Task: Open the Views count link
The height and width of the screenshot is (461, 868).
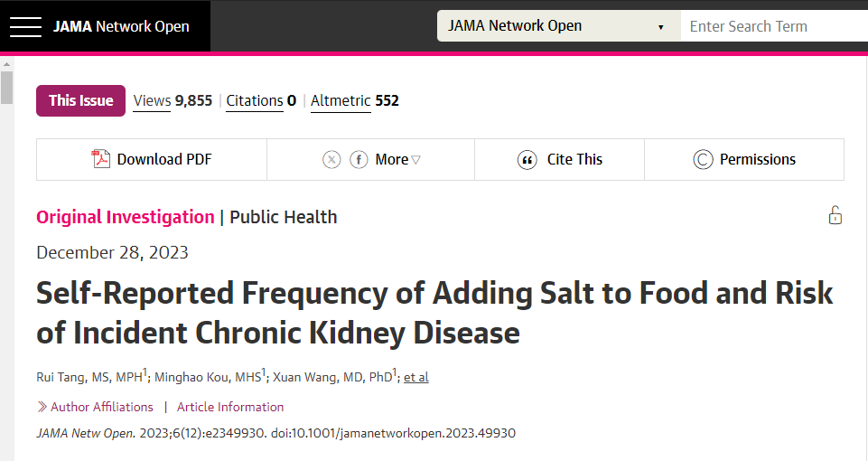Action: tap(173, 101)
